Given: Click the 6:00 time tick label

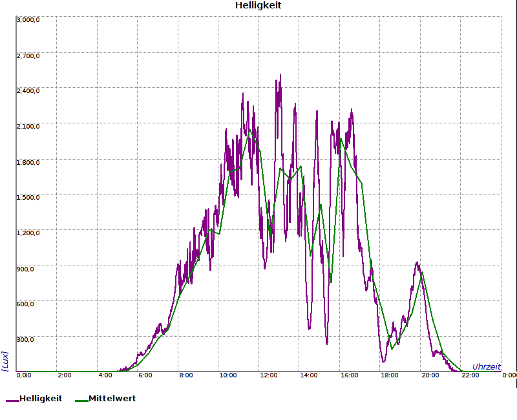Looking at the screenshot, I should [x=145, y=375].
